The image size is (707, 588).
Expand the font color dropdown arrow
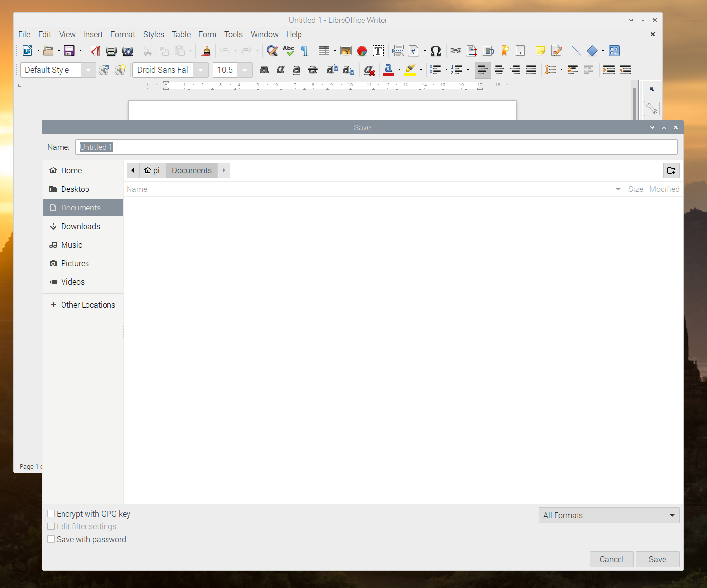click(x=399, y=70)
